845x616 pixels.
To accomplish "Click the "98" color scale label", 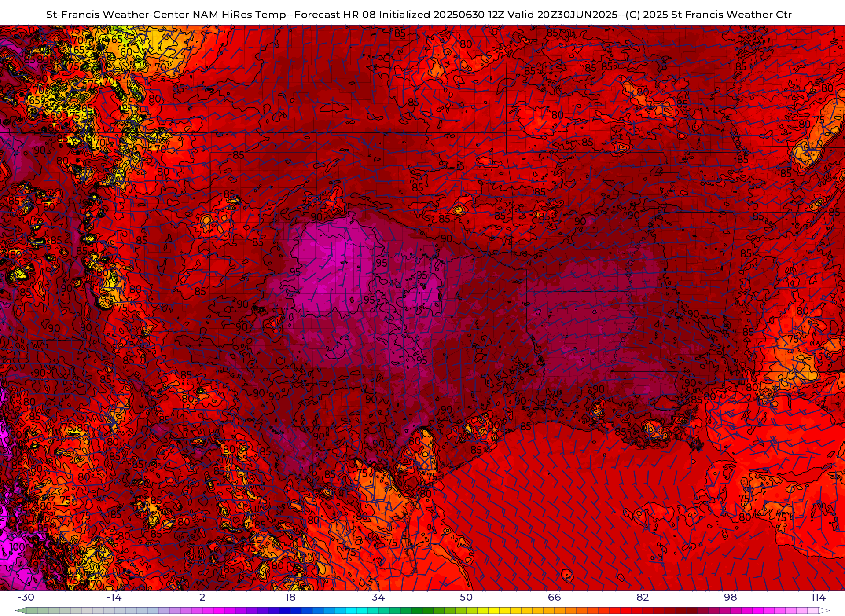I will click(731, 597).
